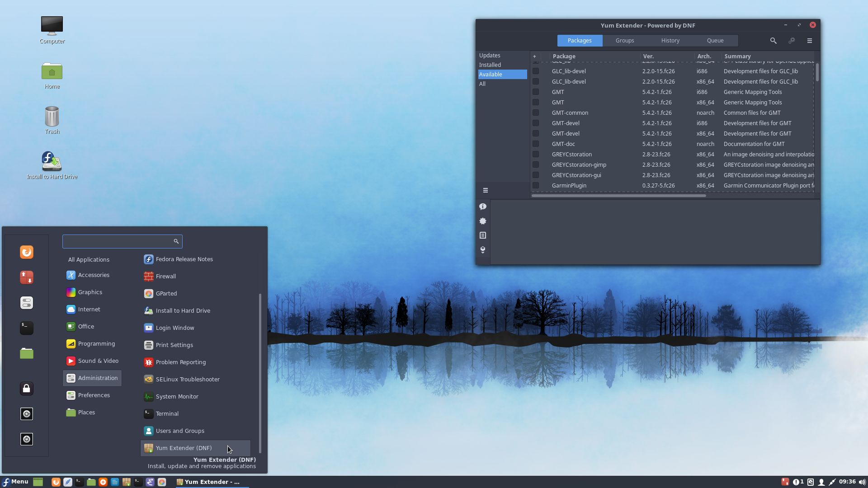Select the Updates filter
Viewport: 868px width, 488px height.
click(x=502, y=56)
